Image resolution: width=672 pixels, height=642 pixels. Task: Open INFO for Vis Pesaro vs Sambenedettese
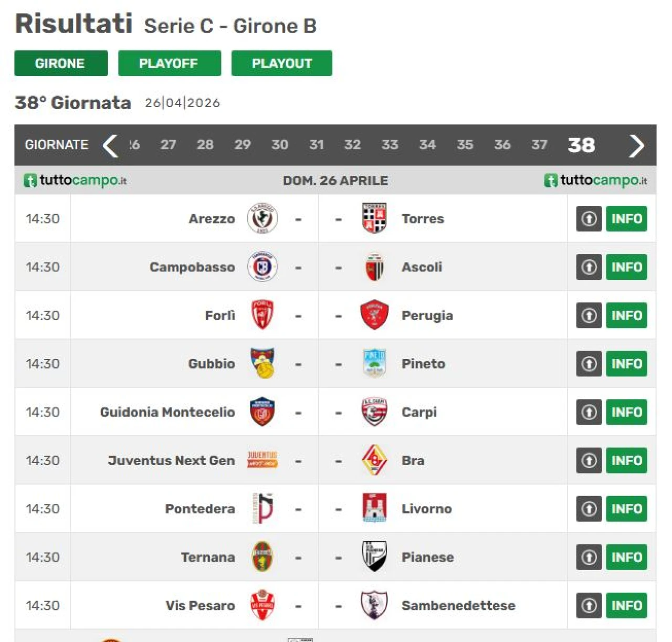pos(626,605)
